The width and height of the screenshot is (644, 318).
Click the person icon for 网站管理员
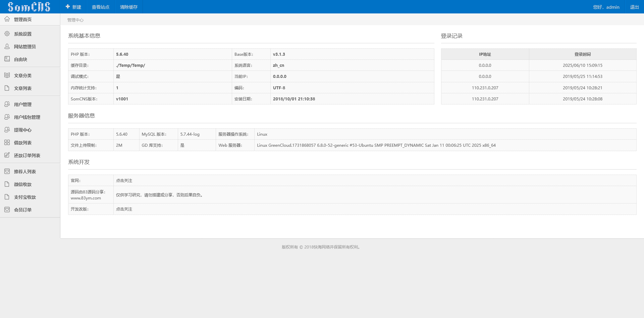click(7, 46)
